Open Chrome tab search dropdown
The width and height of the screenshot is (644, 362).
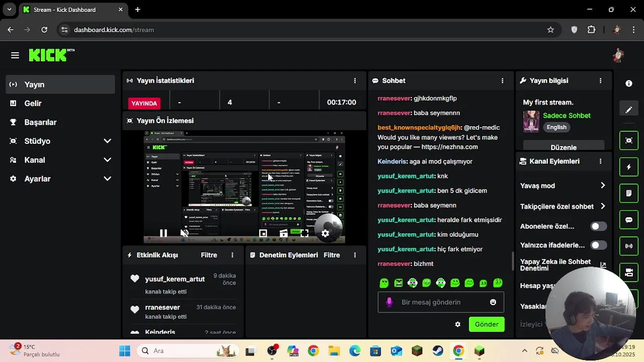point(9,10)
